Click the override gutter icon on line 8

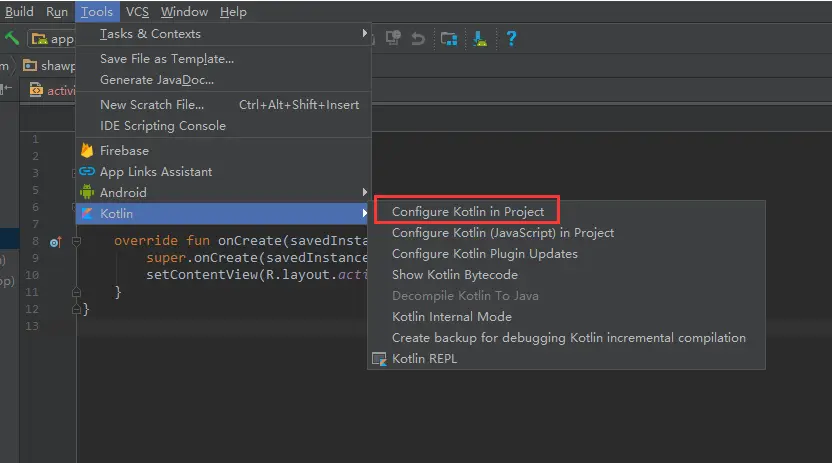(x=55, y=242)
